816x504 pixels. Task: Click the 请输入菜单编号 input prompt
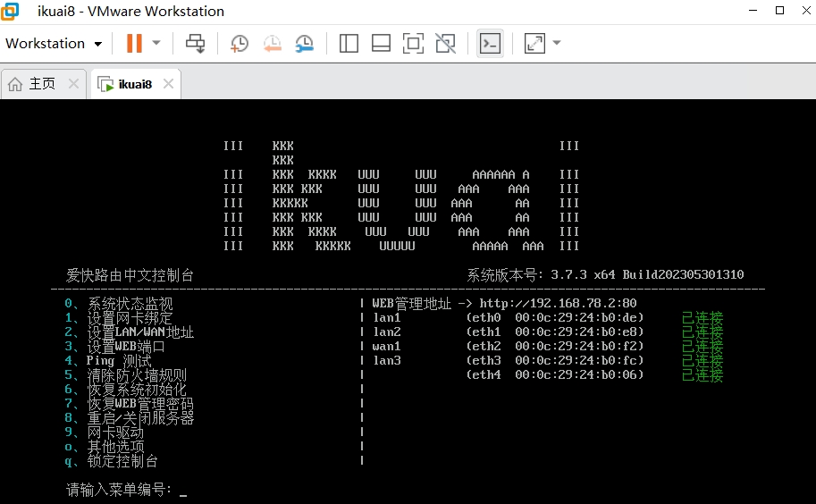(119, 490)
